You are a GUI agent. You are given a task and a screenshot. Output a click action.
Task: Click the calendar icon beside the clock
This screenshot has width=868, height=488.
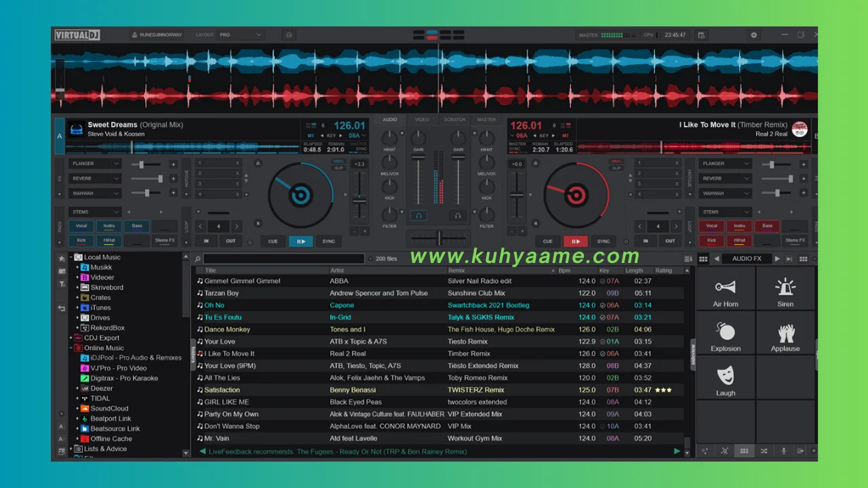701,35
